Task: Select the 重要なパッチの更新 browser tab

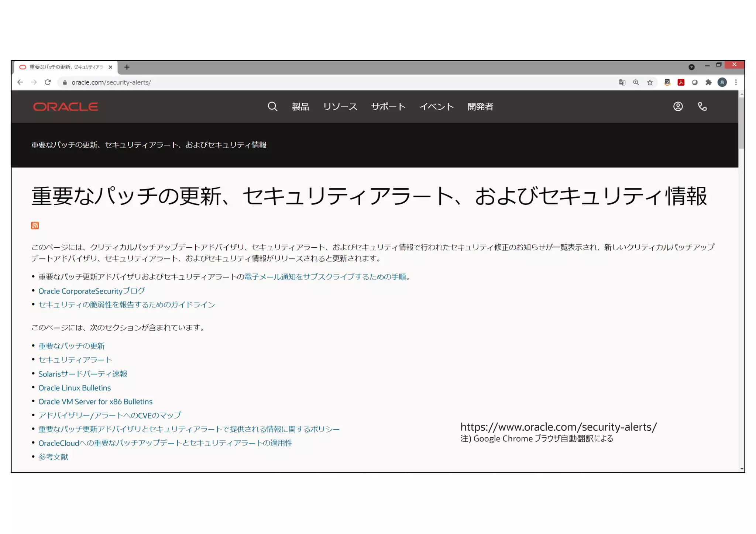Action: pyautogui.click(x=66, y=67)
